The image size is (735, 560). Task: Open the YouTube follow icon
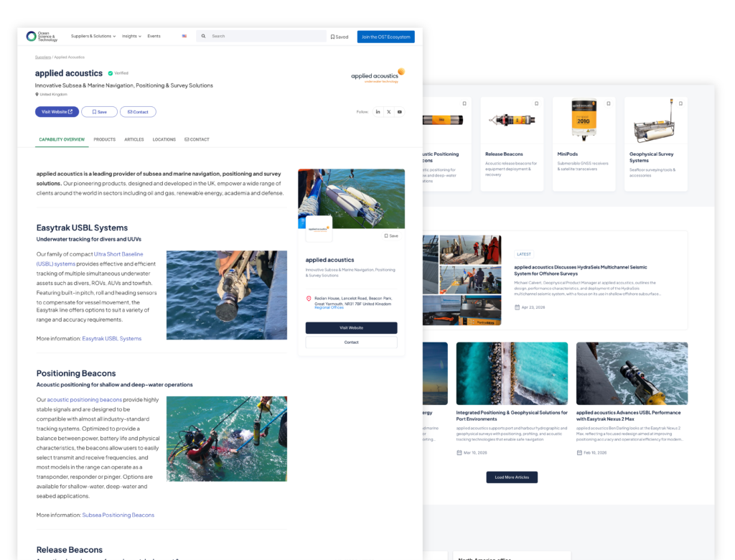399,111
